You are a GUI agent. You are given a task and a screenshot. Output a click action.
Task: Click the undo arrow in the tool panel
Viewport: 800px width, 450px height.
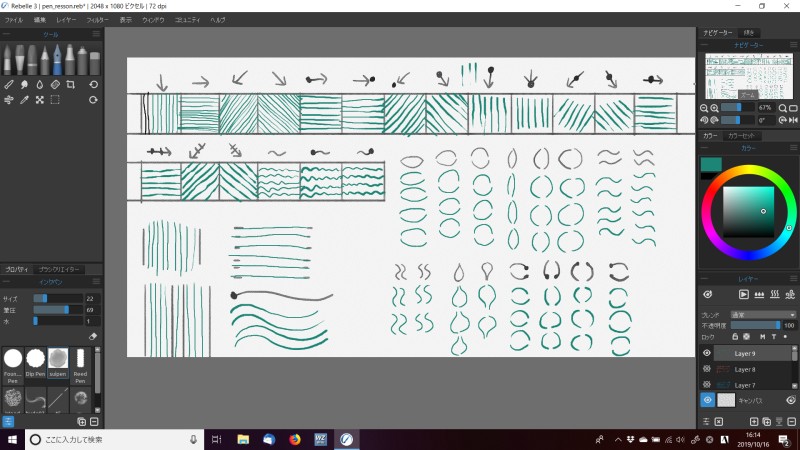(93, 85)
